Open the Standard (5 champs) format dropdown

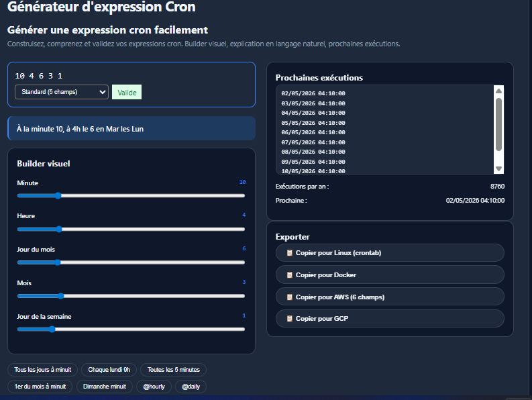(x=62, y=92)
